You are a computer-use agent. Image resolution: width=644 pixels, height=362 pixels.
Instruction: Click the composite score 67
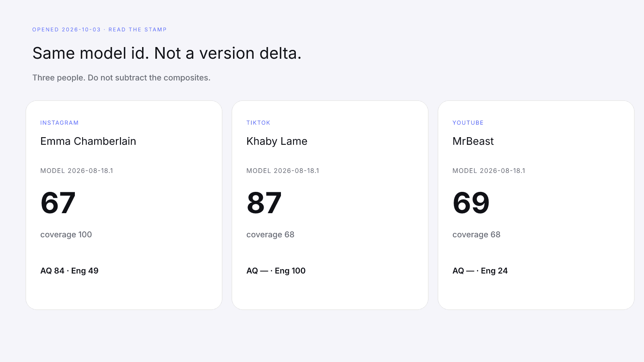(x=58, y=203)
